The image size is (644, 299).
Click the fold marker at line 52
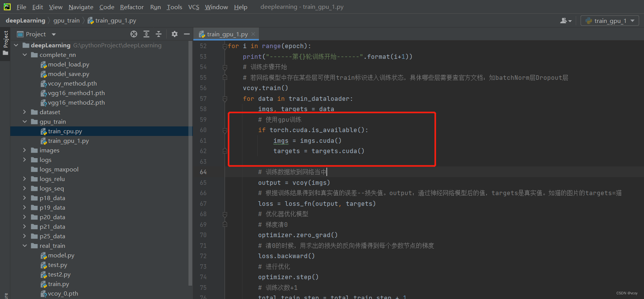225,46
